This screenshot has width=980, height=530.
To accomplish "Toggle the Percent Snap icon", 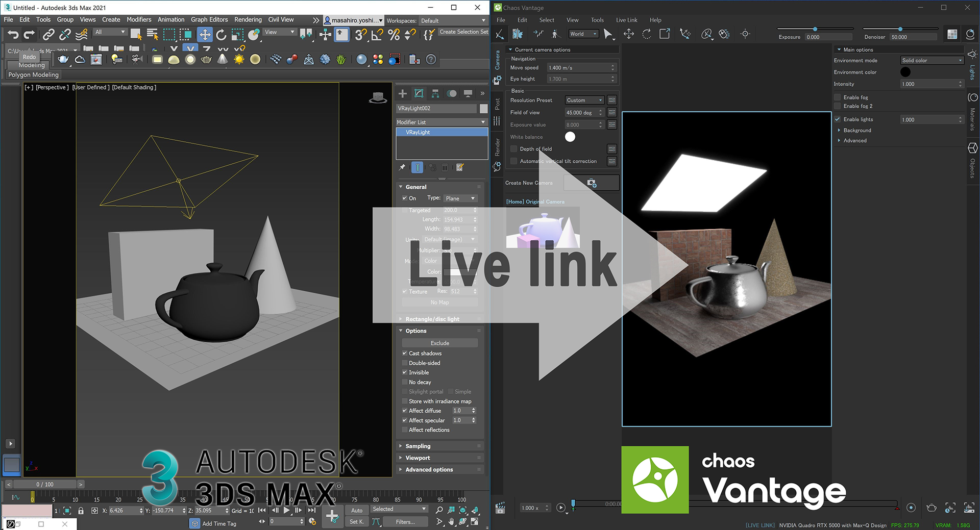I will pyautogui.click(x=394, y=35).
